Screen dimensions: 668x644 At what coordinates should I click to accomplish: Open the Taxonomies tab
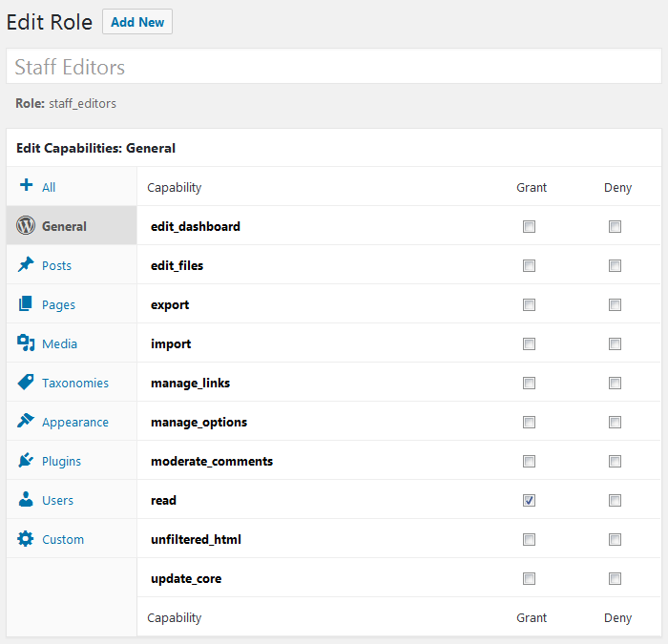[72, 383]
